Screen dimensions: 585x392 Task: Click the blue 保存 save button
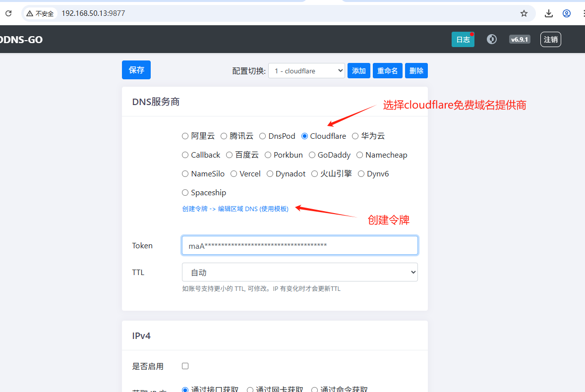click(136, 70)
